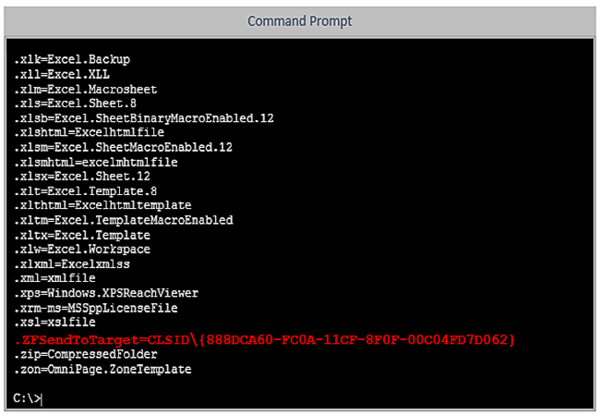Click the .zip=CompressedFolder line
Viewport: 600px width, 416px height.
point(85,355)
